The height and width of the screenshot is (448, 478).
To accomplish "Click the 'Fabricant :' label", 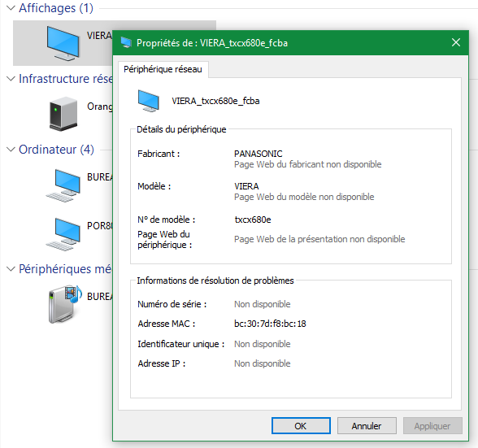I will (x=159, y=154).
